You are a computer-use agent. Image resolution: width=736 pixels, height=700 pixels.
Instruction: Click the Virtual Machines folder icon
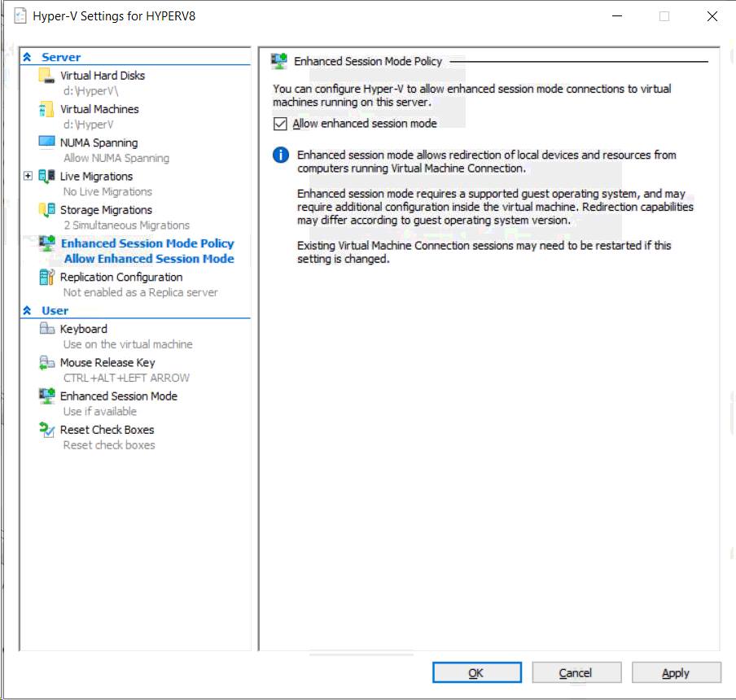pos(46,109)
